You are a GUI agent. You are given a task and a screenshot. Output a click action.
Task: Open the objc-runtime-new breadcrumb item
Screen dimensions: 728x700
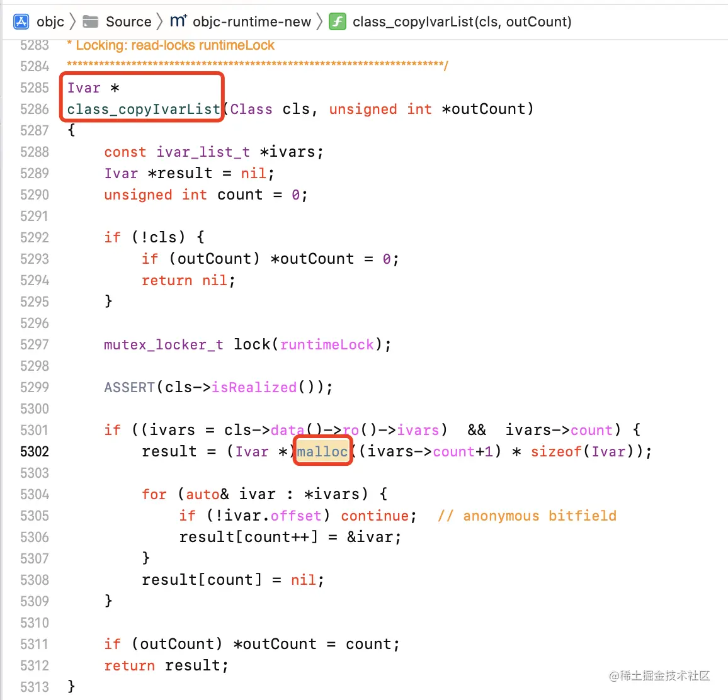(x=252, y=21)
